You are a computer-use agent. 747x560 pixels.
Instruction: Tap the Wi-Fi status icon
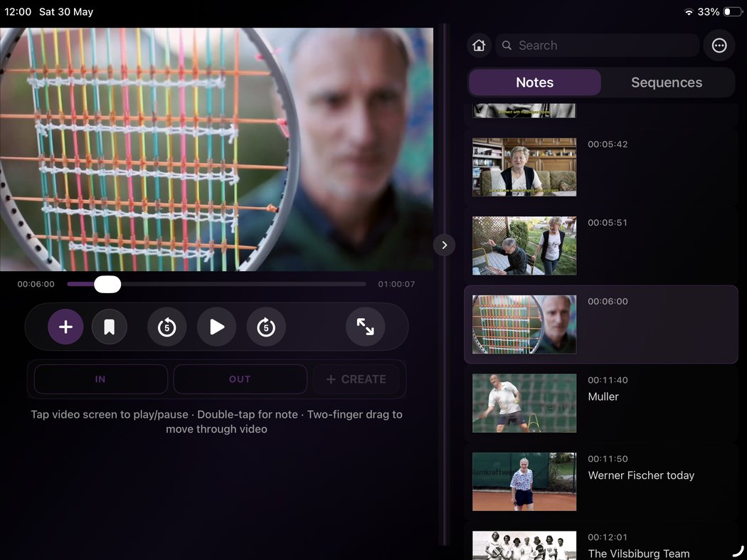point(689,12)
